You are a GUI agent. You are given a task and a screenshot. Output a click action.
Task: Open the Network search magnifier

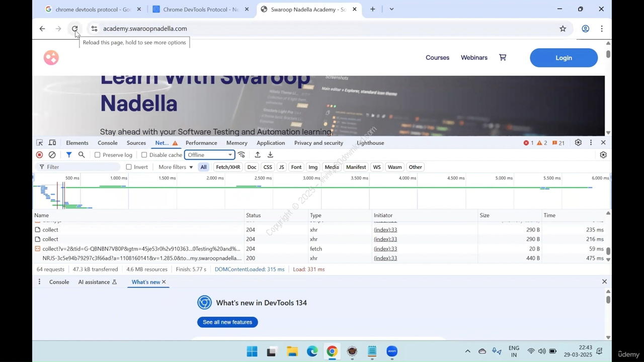point(82,155)
